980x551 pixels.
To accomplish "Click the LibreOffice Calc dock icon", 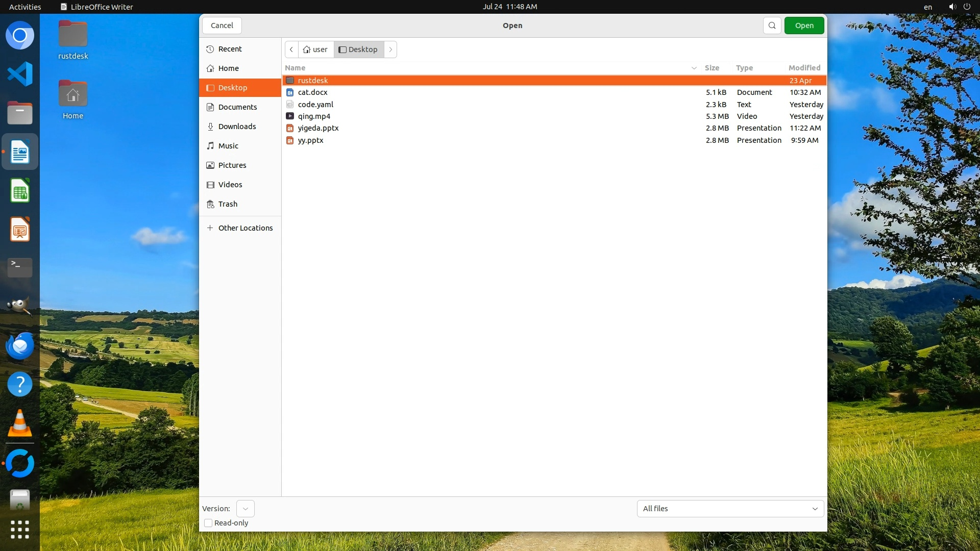I will [20, 191].
